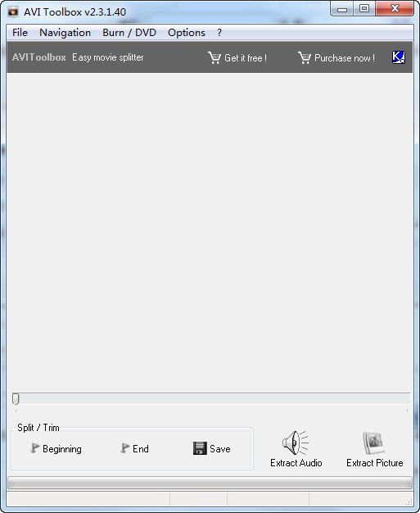Open the Burn / DVD menu
This screenshot has height=513, width=420.
pyautogui.click(x=129, y=33)
